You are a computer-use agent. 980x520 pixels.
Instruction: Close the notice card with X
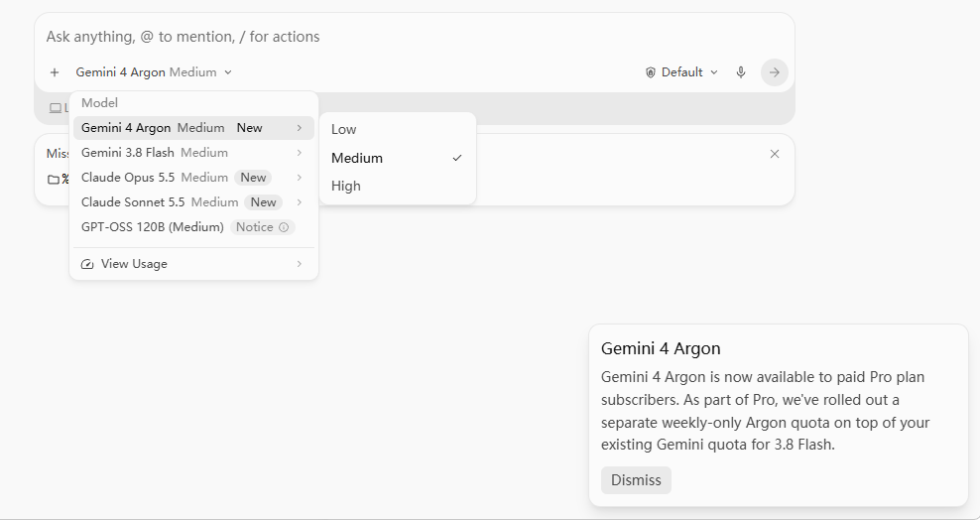775,154
